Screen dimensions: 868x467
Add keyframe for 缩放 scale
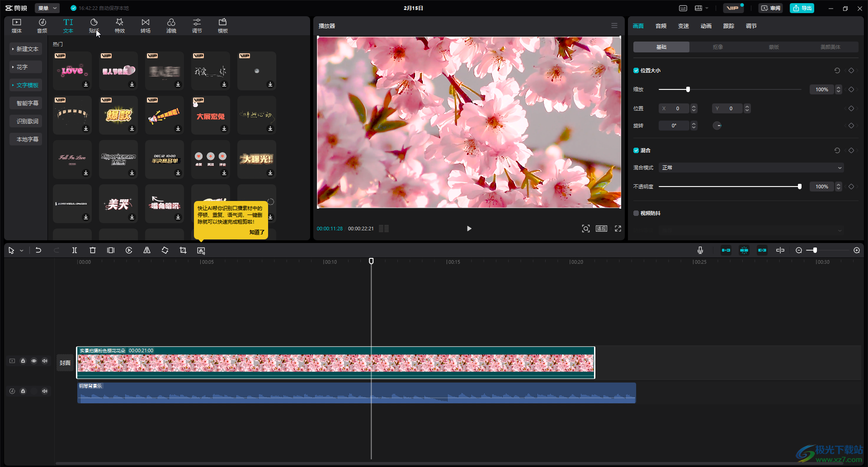[x=851, y=89]
